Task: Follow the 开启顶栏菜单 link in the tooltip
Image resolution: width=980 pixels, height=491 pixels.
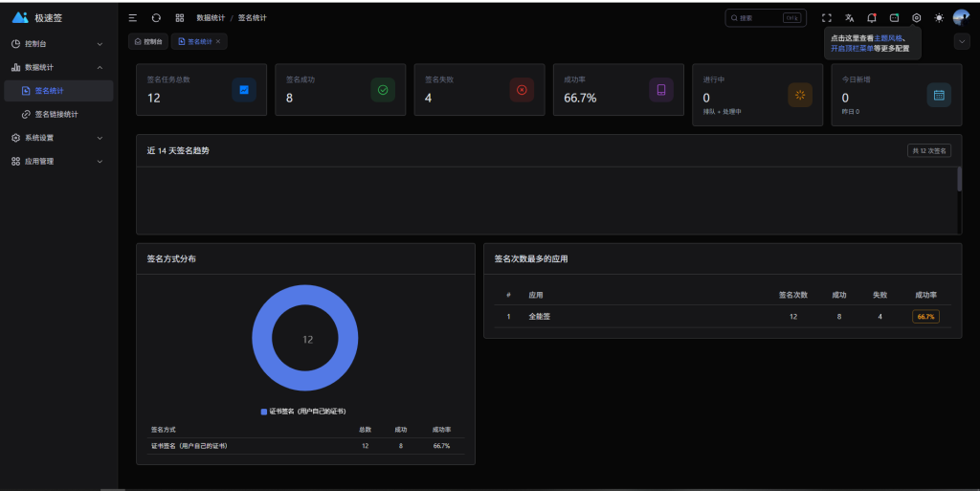Action: coord(852,48)
